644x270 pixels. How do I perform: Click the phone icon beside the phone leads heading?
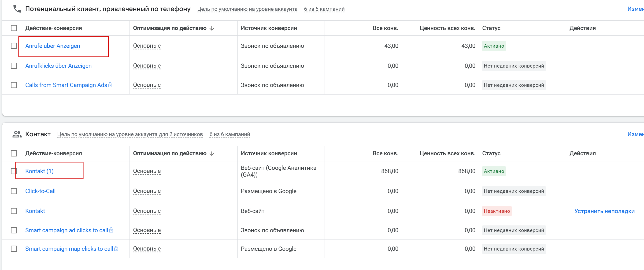coord(17,9)
